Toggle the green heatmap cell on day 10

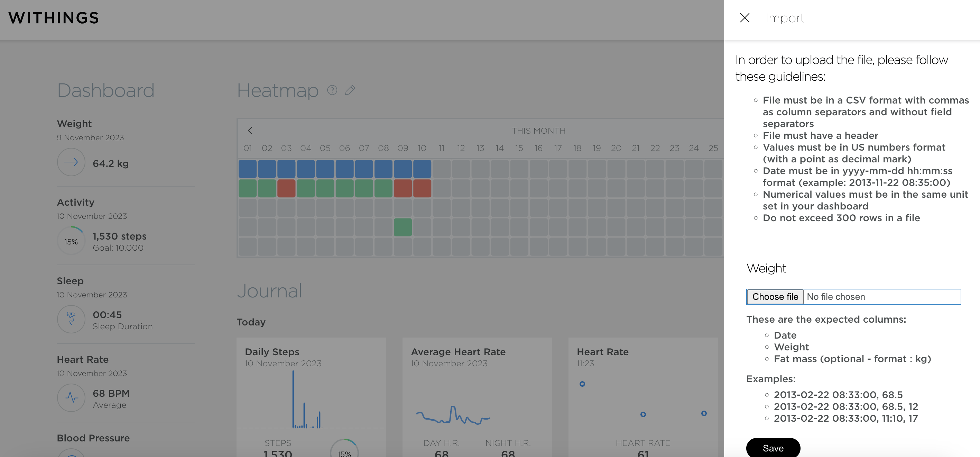[403, 227]
